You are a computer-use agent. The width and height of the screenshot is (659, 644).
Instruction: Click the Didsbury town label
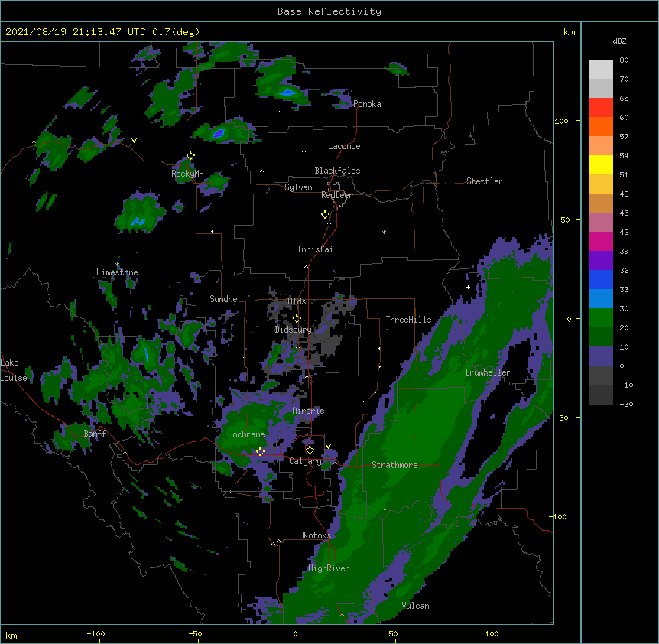click(x=294, y=330)
